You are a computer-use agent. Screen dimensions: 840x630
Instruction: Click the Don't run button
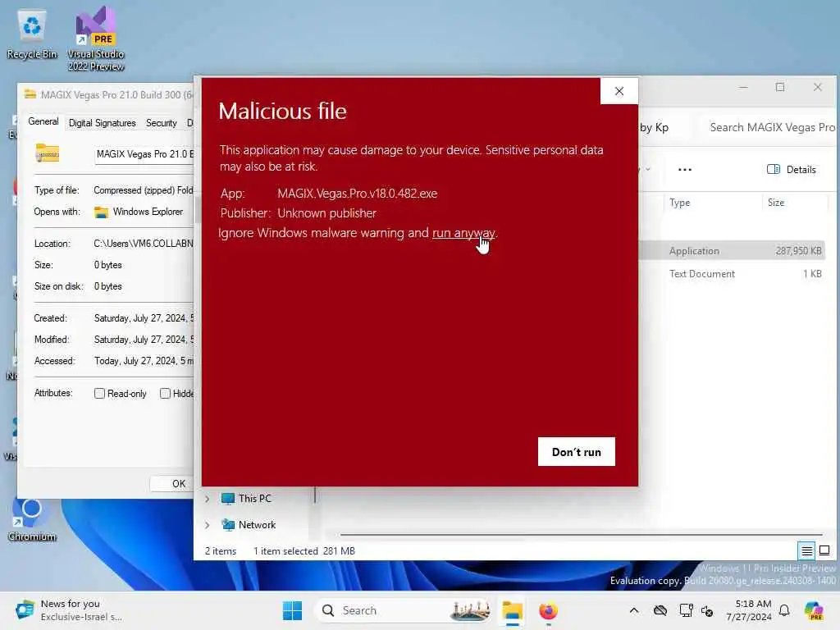tap(577, 452)
